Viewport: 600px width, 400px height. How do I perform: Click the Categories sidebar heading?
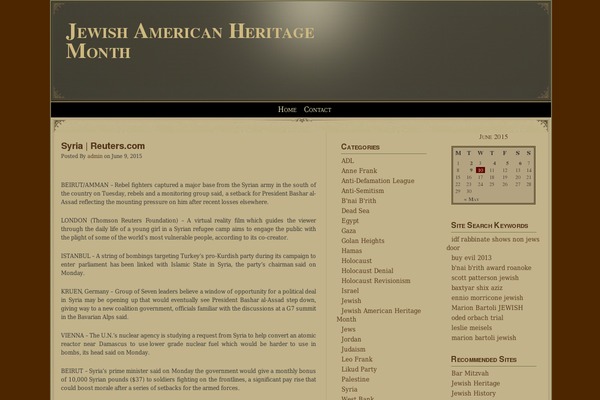point(360,147)
